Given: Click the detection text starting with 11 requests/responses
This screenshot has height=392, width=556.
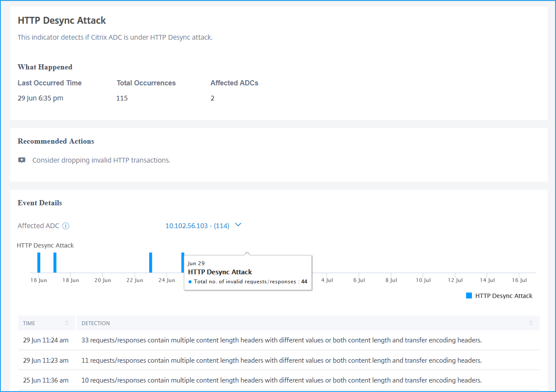Looking at the screenshot, I should coord(282,361).
